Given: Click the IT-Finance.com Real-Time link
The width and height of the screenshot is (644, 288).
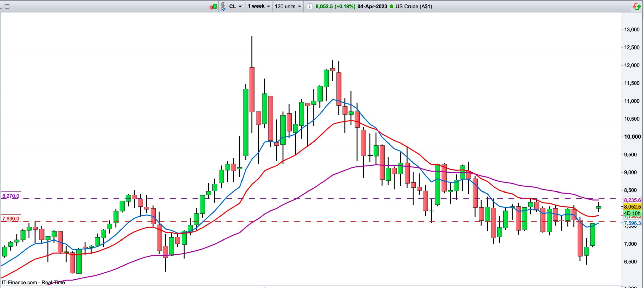Looking at the screenshot, I should click(33, 282).
